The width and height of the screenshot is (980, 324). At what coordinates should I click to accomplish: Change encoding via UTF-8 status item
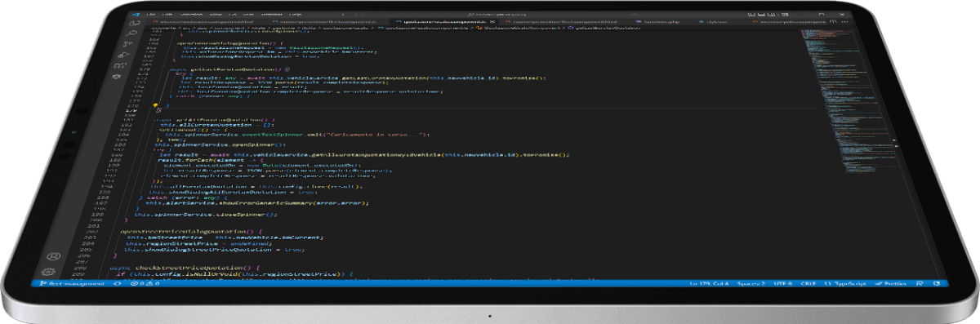[x=783, y=283]
